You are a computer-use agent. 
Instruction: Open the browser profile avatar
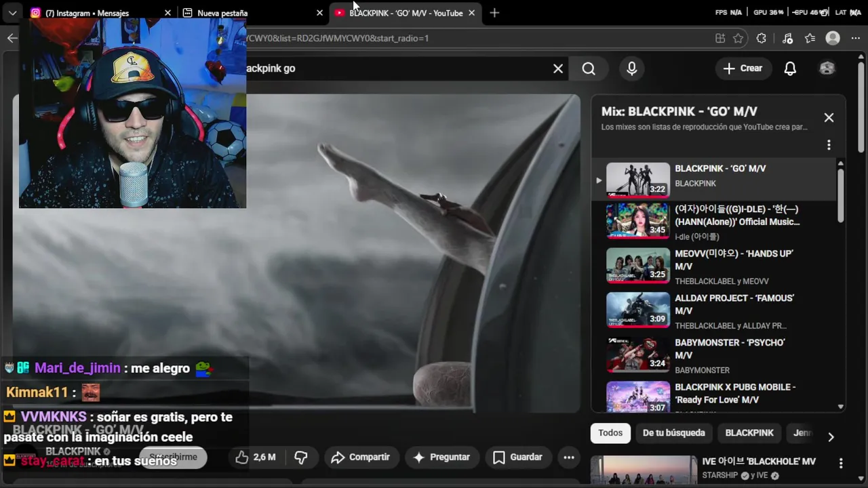833,39
